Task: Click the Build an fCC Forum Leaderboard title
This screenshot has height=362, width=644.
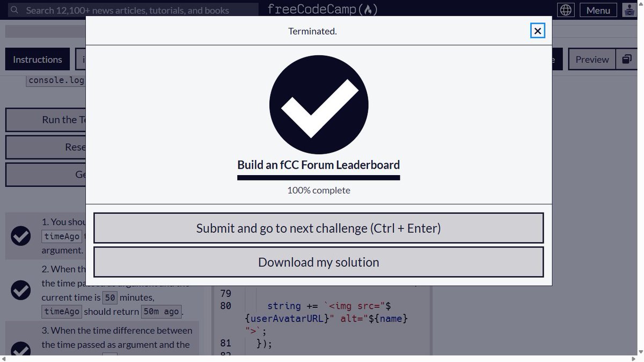Action: pyautogui.click(x=319, y=165)
